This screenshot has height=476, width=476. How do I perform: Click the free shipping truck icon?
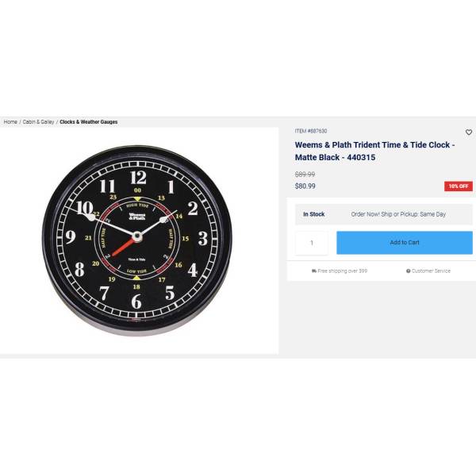(x=314, y=271)
